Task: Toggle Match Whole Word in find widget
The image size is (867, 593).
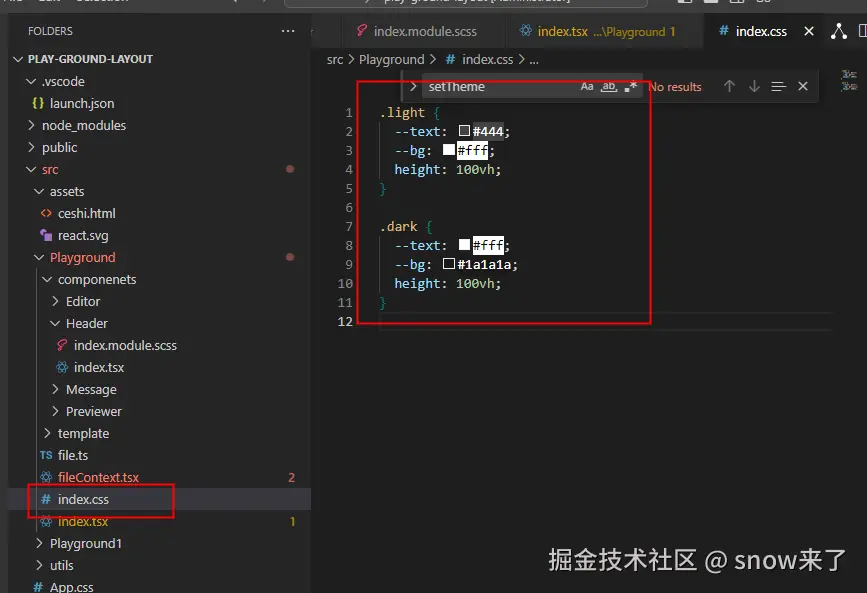Action: [x=609, y=86]
